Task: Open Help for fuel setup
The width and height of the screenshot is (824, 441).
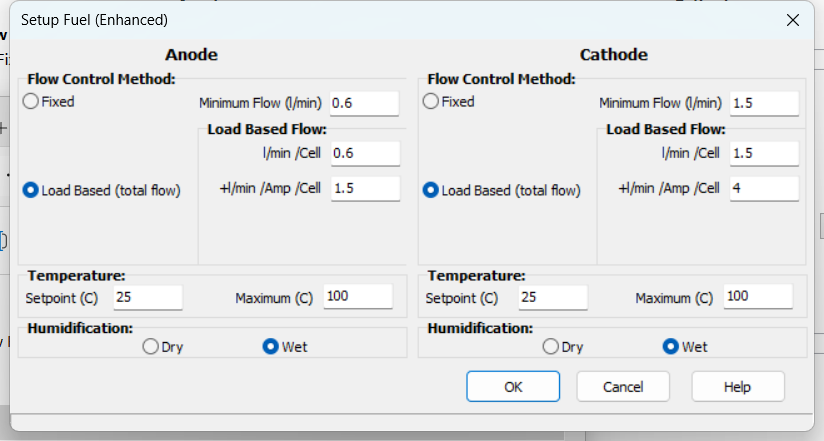Action: [x=737, y=386]
